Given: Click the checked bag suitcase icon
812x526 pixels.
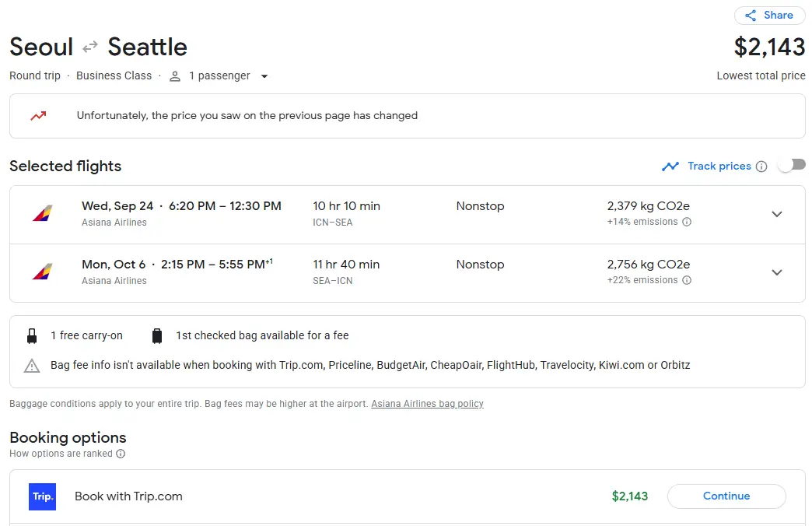Looking at the screenshot, I should pyautogui.click(x=157, y=336).
